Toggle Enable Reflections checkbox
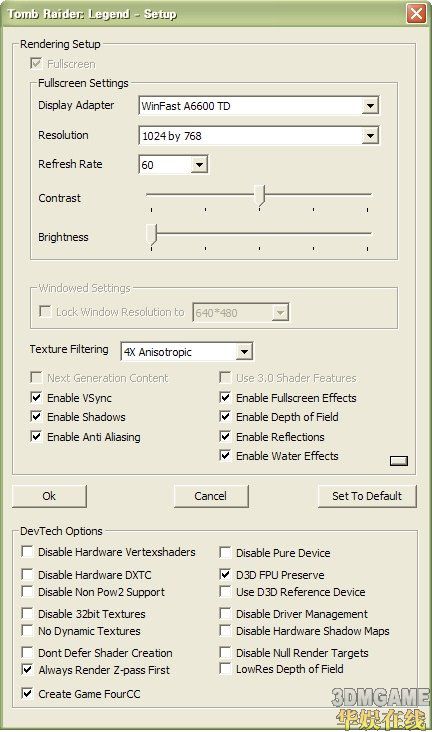 pos(225,436)
